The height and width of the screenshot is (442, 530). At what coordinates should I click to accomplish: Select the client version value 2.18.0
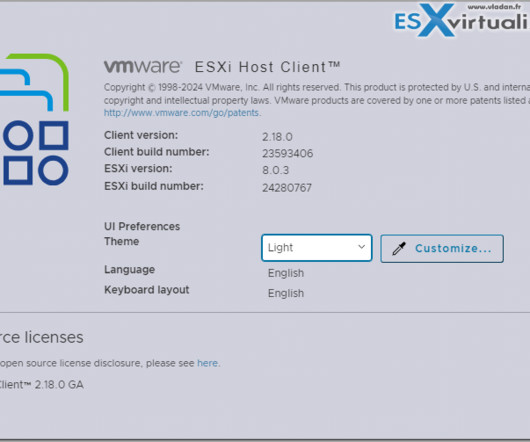tap(278, 137)
